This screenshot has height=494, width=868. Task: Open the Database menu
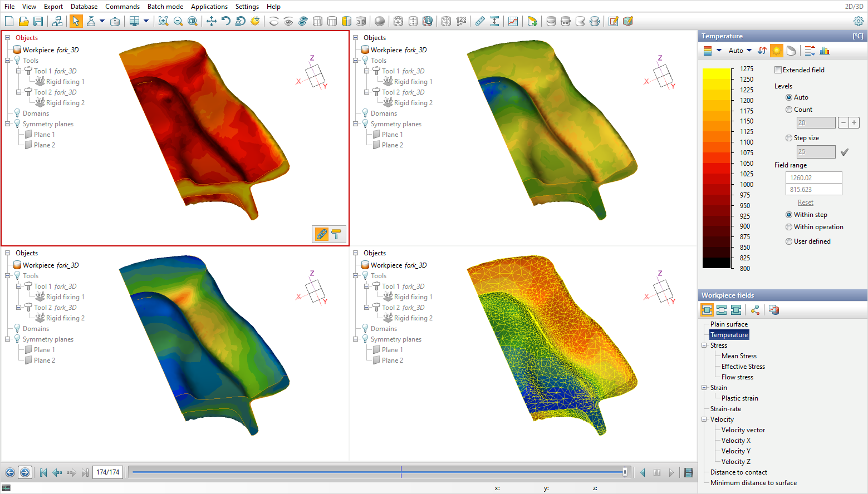tap(84, 7)
